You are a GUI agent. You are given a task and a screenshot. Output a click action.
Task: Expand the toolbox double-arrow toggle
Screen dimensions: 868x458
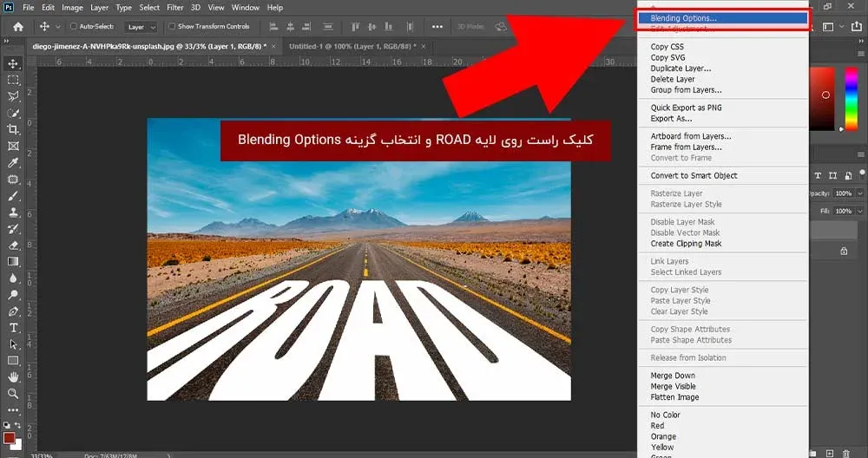tap(6, 41)
